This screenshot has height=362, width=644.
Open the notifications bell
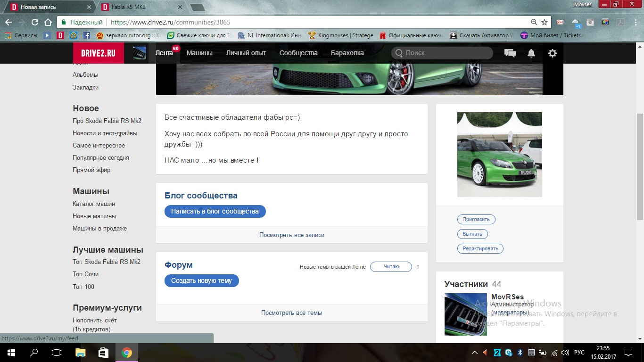pyautogui.click(x=531, y=53)
